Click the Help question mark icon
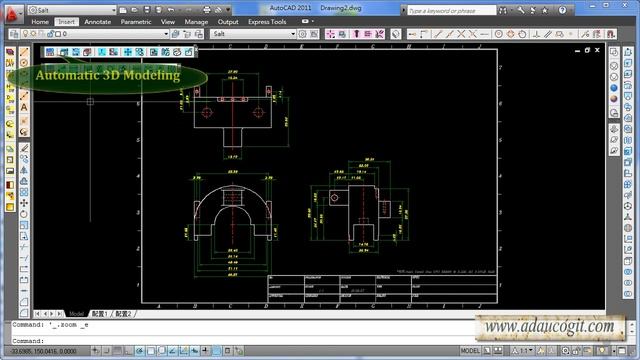The height and width of the screenshot is (360, 640). click(x=562, y=10)
